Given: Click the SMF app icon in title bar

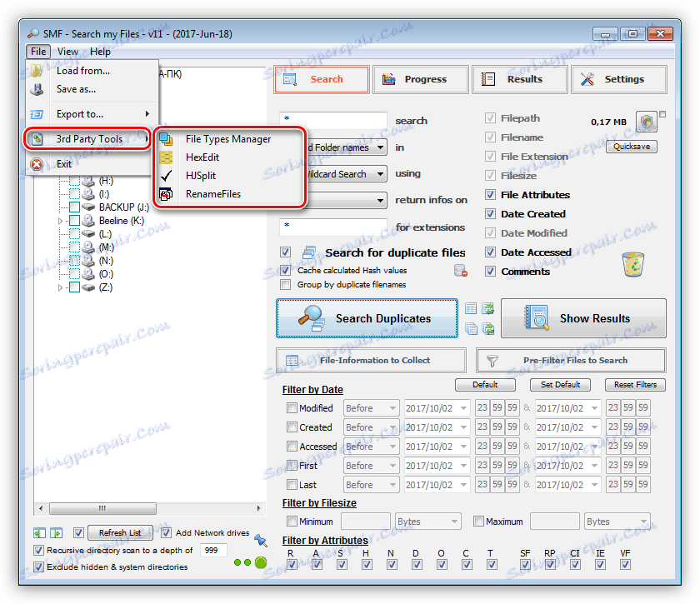Looking at the screenshot, I should (32, 34).
